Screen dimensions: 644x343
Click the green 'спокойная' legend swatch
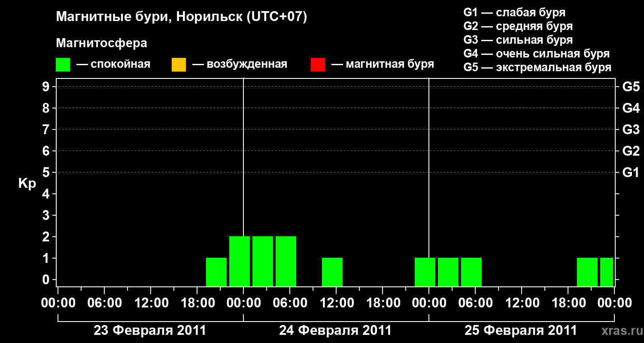[63, 65]
